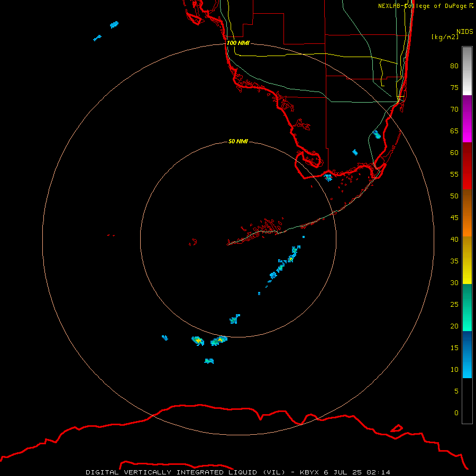Select the red segment of the color scale
Viewport: 476px width, 476px height.
467,166
